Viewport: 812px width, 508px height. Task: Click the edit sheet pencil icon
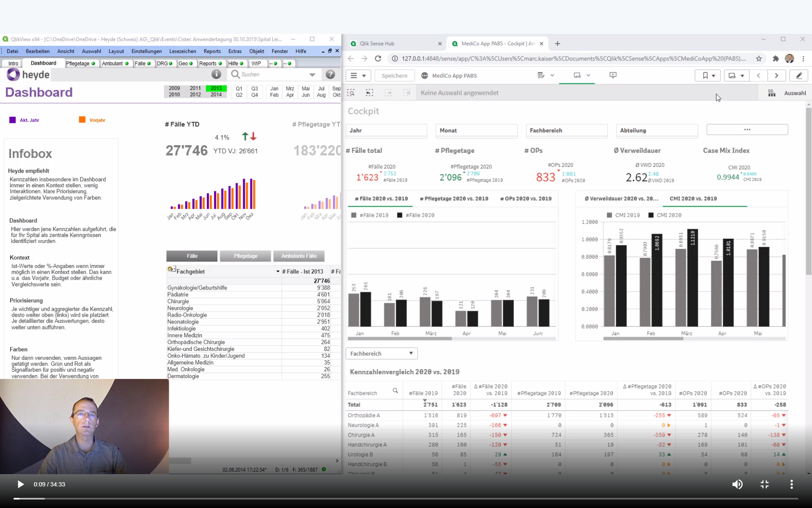click(x=799, y=75)
